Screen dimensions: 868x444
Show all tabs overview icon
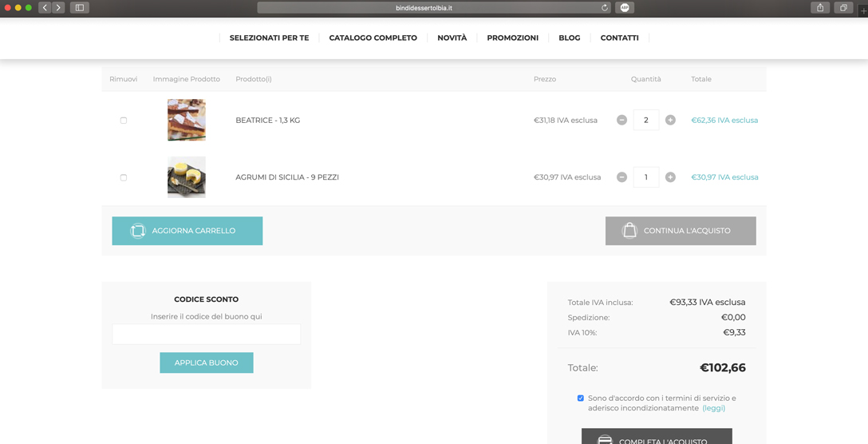coord(843,8)
